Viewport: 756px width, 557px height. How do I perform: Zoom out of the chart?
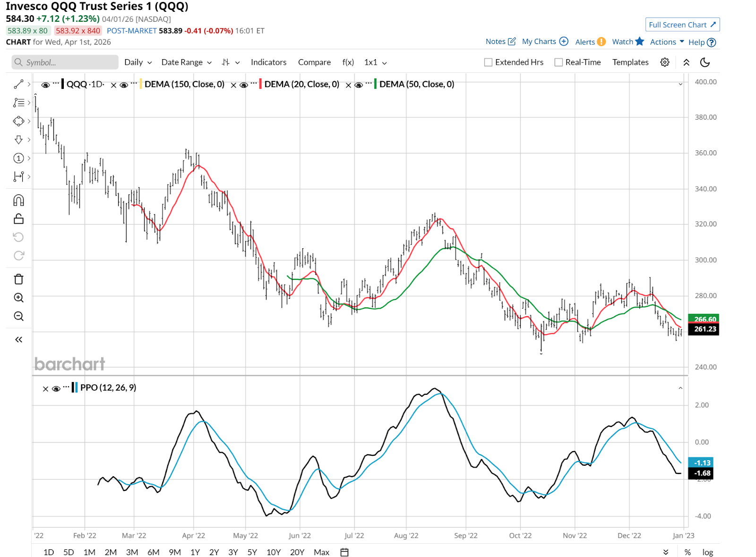click(x=18, y=316)
